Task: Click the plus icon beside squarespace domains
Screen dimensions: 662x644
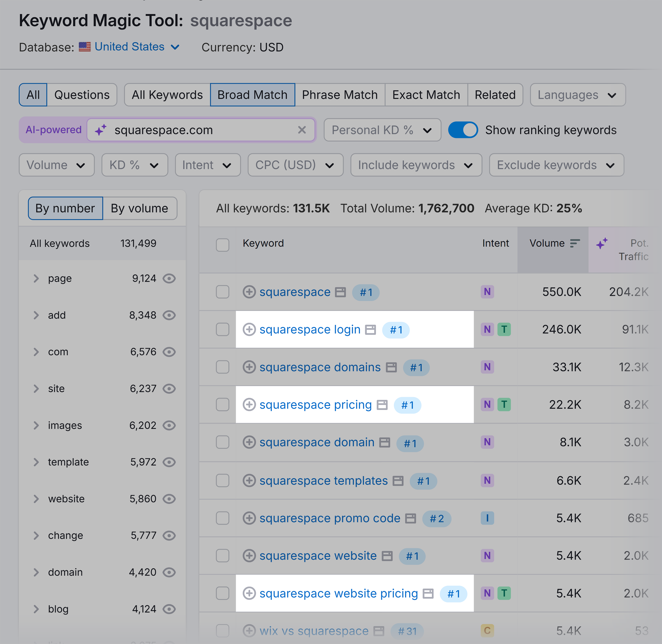Action: click(x=249, y=367)
